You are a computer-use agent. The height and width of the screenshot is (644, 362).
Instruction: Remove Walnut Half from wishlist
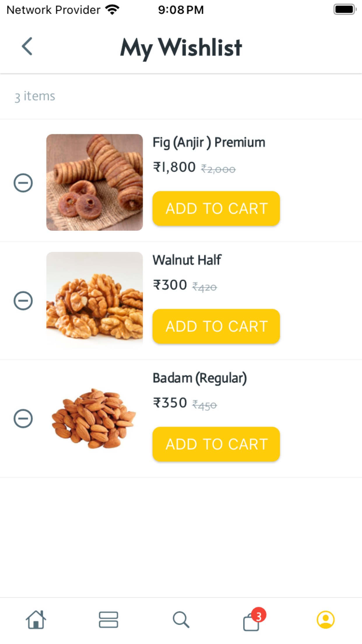click(23, 301)
